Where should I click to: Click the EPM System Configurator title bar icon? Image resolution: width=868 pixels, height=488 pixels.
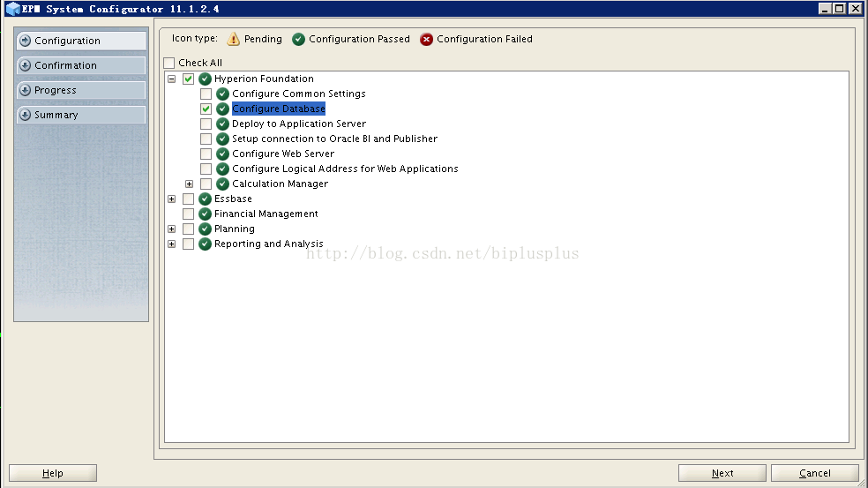(12, 9)
